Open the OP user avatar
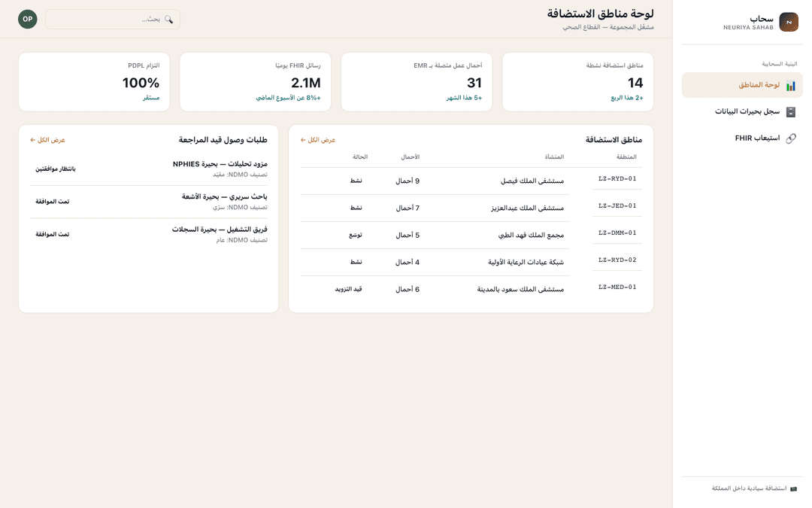812x508 pixels. (x=28, y=19)
